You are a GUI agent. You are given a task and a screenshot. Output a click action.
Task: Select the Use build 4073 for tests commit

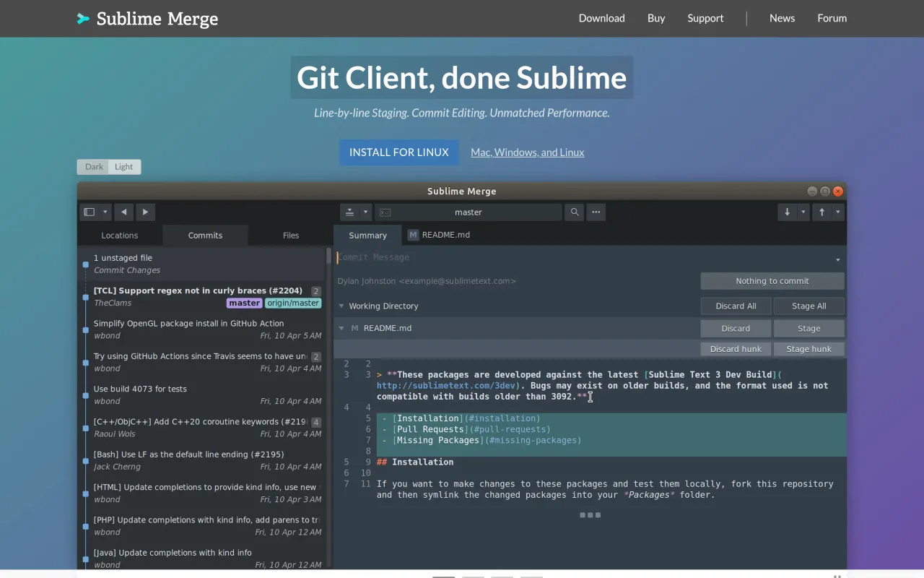coord(202,395)
